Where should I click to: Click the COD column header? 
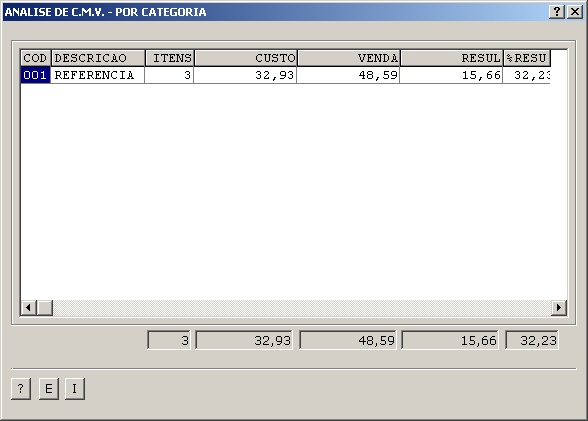pos(36,58)
